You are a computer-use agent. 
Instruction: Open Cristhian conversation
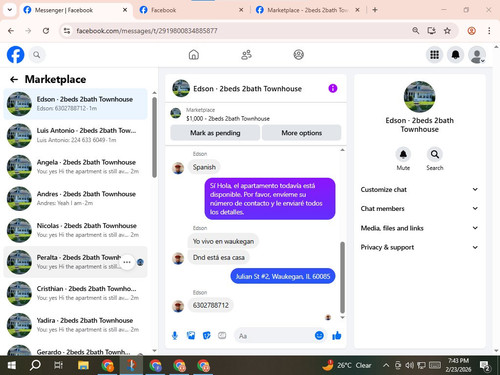tap(75, 293)
